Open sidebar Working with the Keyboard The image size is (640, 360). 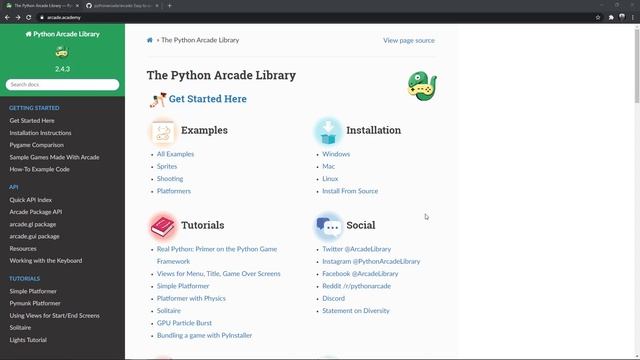46,261
